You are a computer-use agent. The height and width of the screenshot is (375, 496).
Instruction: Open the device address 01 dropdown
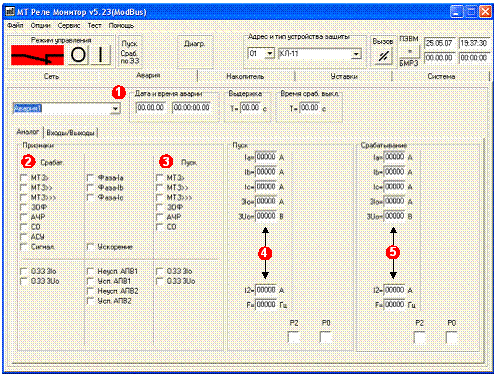[x=270, y=53]
